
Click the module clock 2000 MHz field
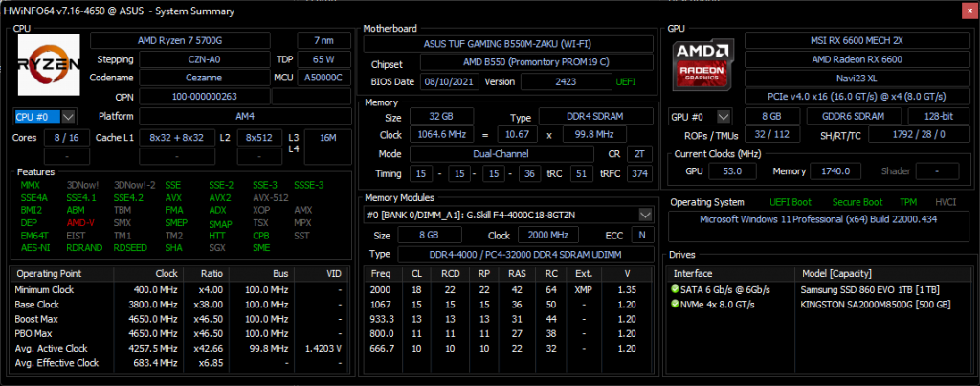(x=548, y=235)
